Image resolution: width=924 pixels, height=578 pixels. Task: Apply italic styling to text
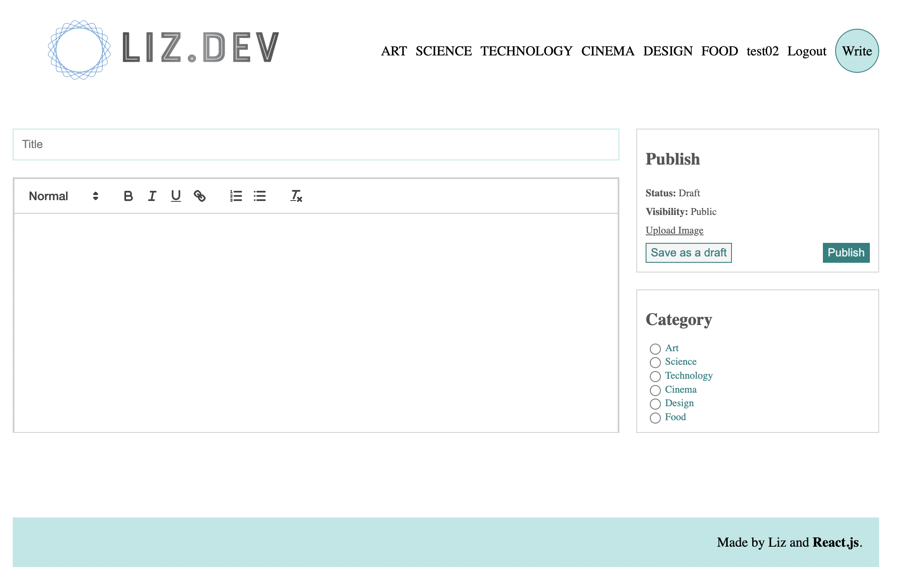pos(152,196)
